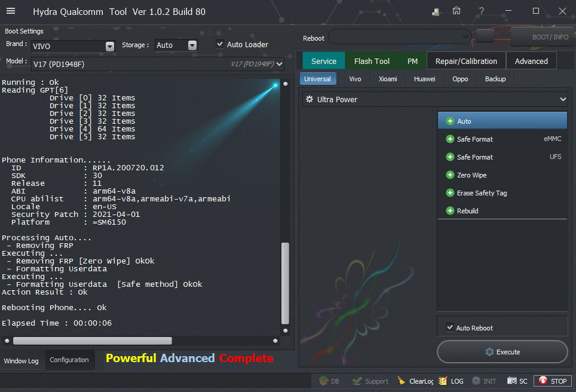Open the hamburger main menu

(11, 11)
